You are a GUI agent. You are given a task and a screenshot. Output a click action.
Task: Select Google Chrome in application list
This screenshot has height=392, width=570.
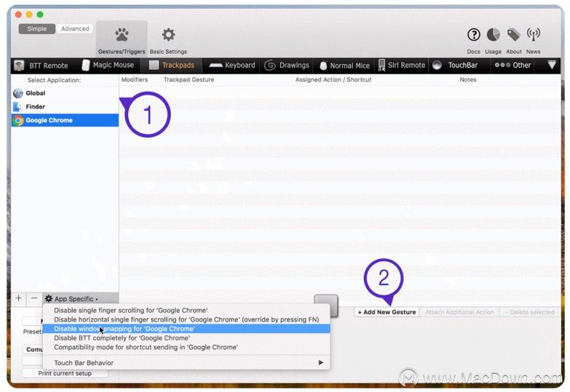click(65, 120)
